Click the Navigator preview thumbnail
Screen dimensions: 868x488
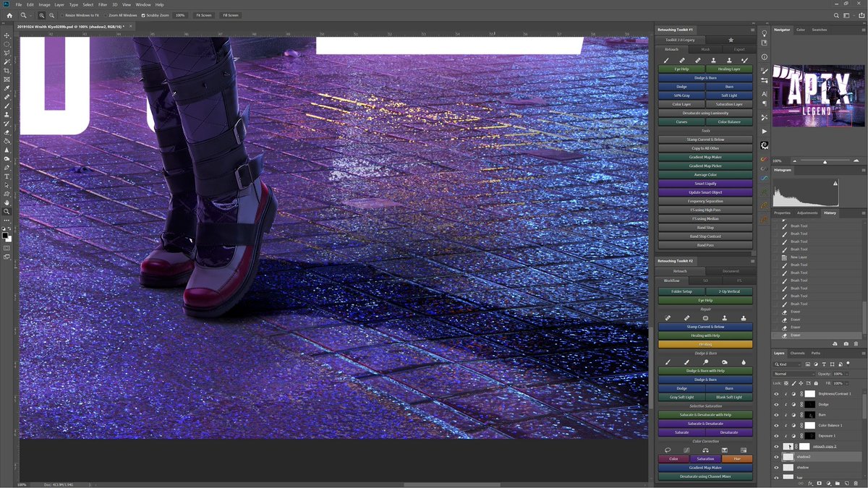pos(818,95)
